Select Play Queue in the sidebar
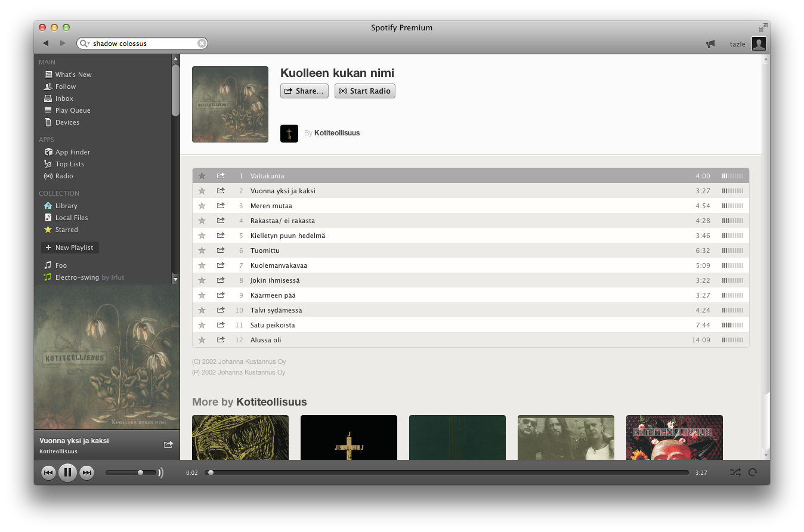This screenshot has height=532, width=804. coord(73,110)
